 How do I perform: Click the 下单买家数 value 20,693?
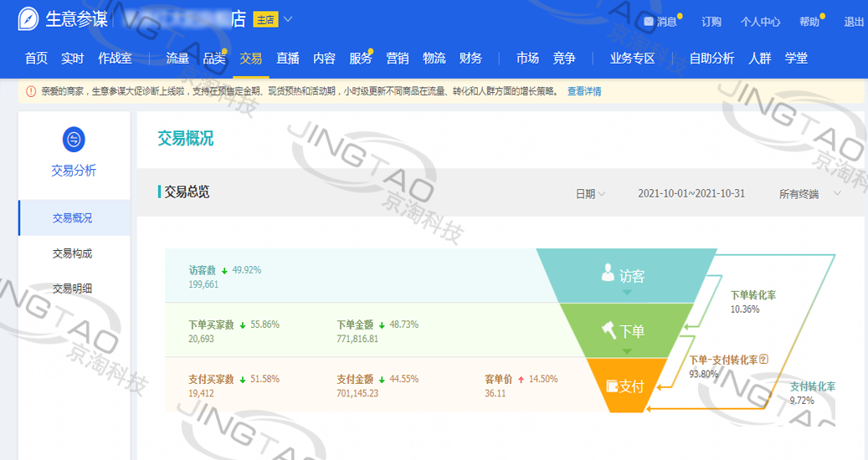pyautogui.click(x=201, y=339)
